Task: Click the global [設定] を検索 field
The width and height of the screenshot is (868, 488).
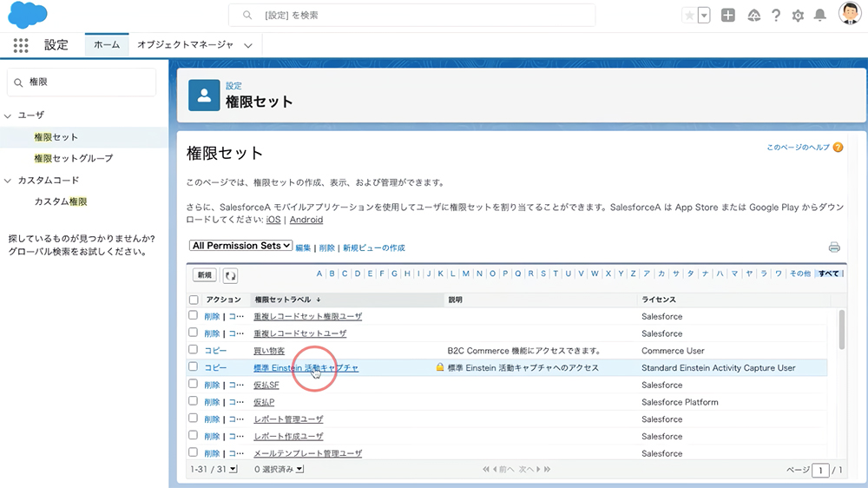Action: coord(411,16)
